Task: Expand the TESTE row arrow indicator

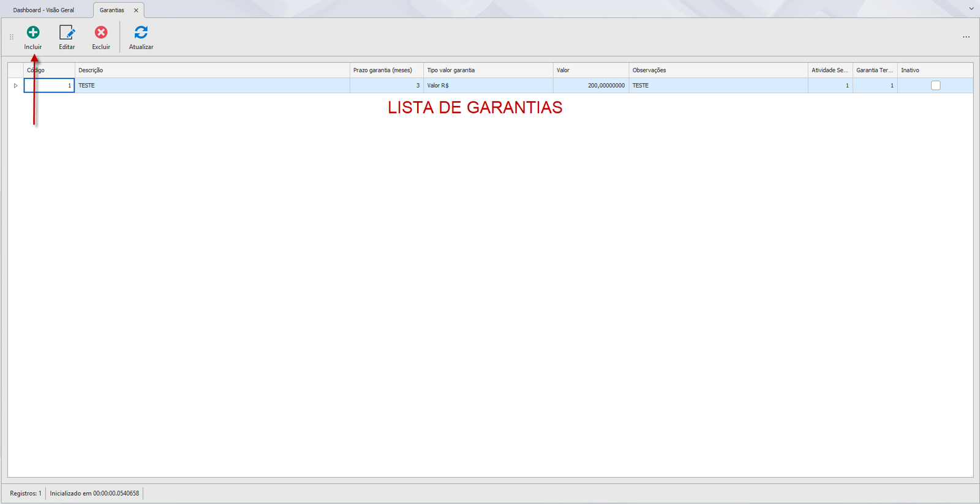Action: (x=15, y=86)
